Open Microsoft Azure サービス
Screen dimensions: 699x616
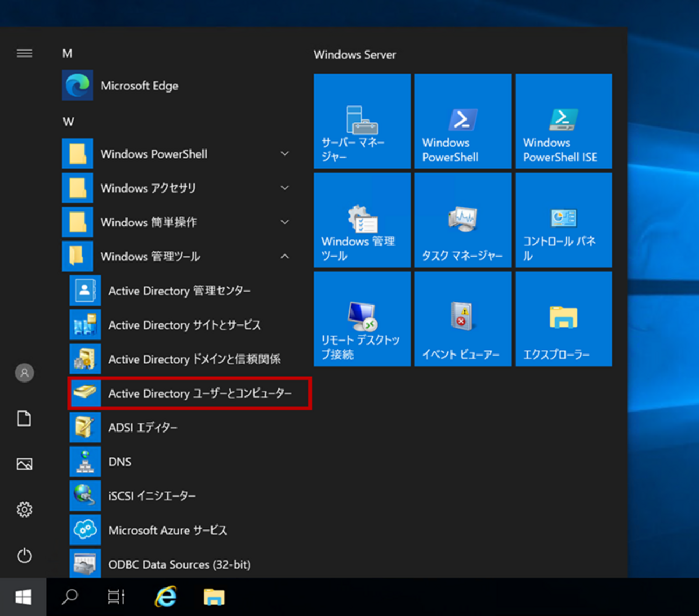pyautogui.click(x=167, y=530)
